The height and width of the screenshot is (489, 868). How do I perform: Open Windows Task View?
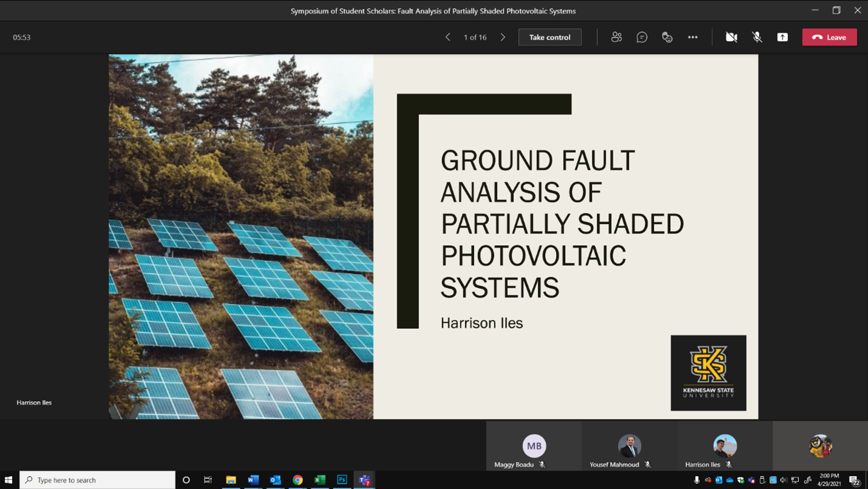[x=208, y=480]
